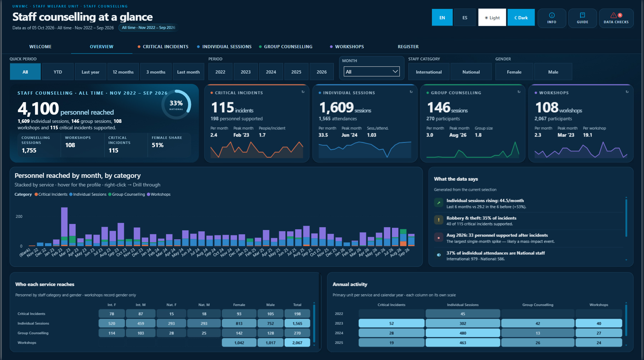644x360 pixels.
Task: Switch to Light theme
Action: (492, 17)
